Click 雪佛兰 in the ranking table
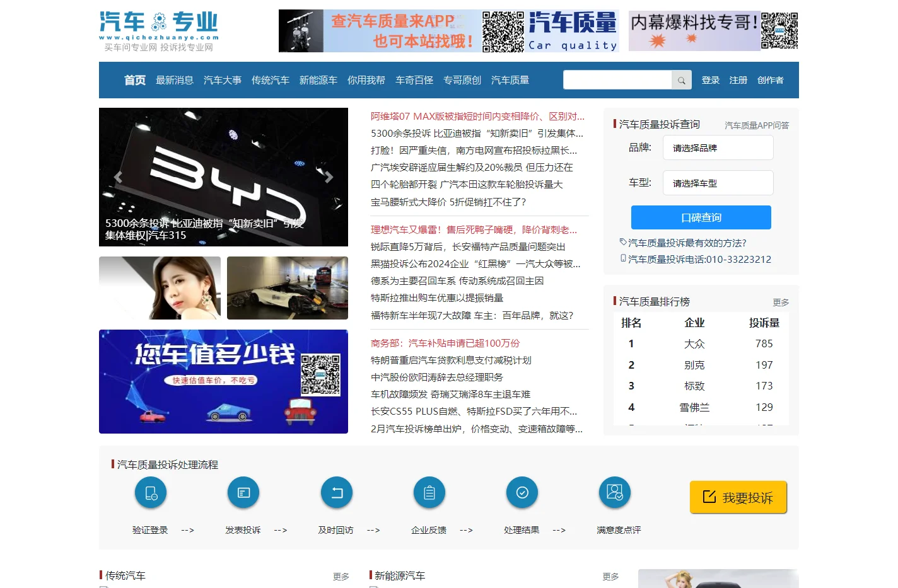Screen dimensions: 898x588 coord(694,407)
